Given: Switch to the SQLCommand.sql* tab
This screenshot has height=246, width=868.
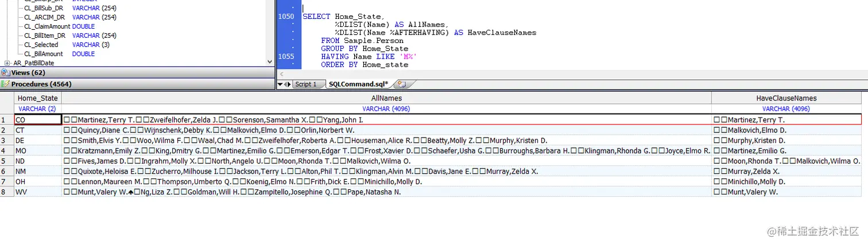Looking at the screenshot, I should point(358,84).
